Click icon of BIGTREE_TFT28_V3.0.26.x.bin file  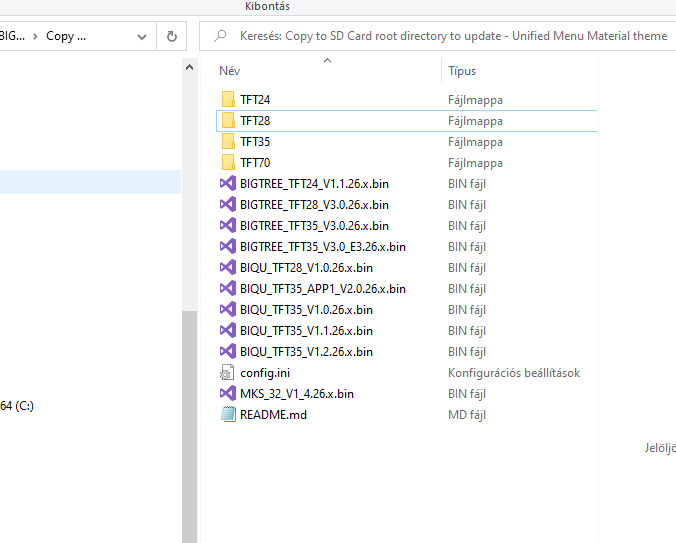(228, 205)
